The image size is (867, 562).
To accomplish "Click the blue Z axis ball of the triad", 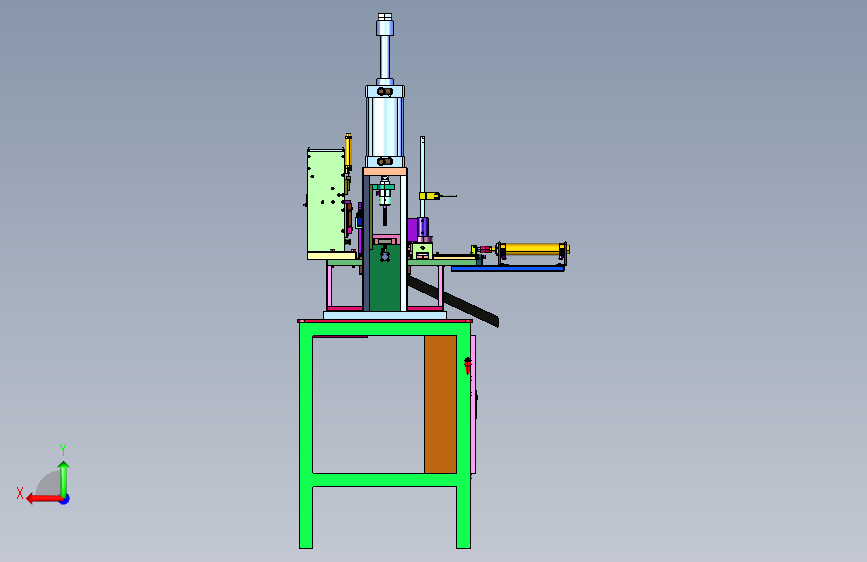I will [65, 499].
